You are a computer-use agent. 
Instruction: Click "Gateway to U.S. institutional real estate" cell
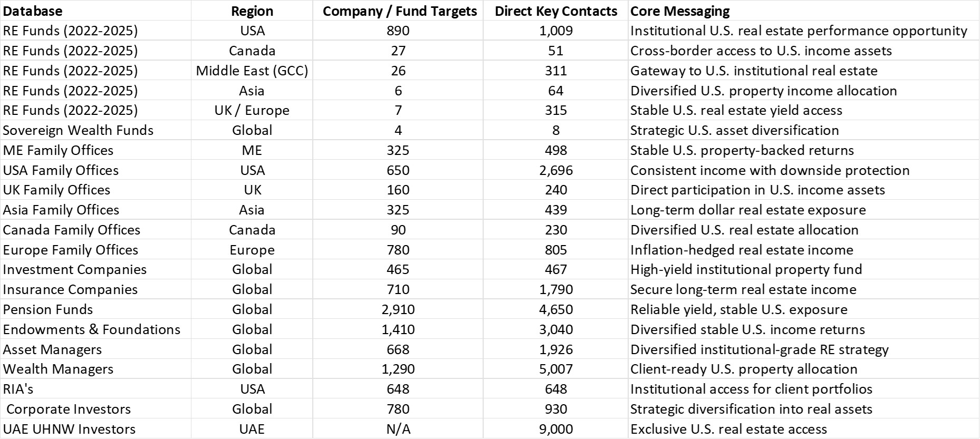[754, 71]
